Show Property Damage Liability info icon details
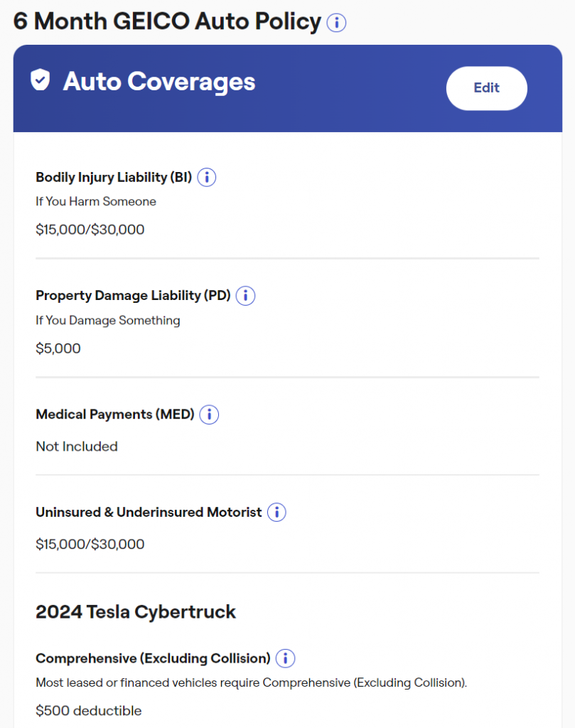The image size is (575, 728). click(245, 296)
